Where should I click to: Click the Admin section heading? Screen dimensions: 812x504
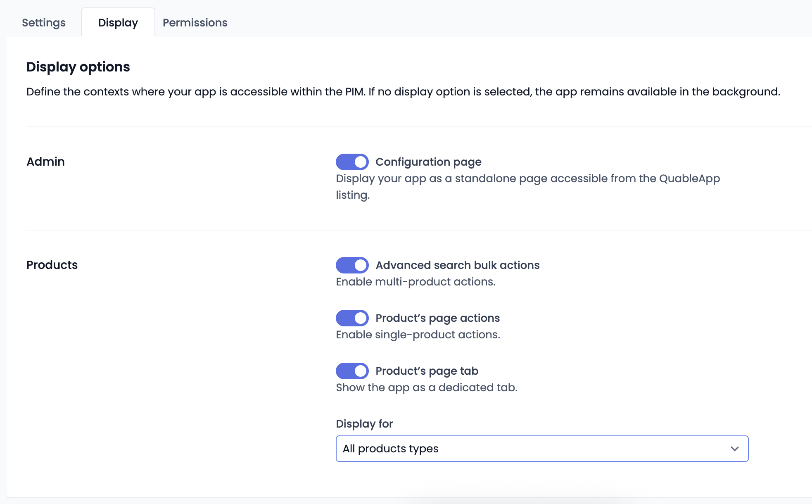[x=45, y=162]
